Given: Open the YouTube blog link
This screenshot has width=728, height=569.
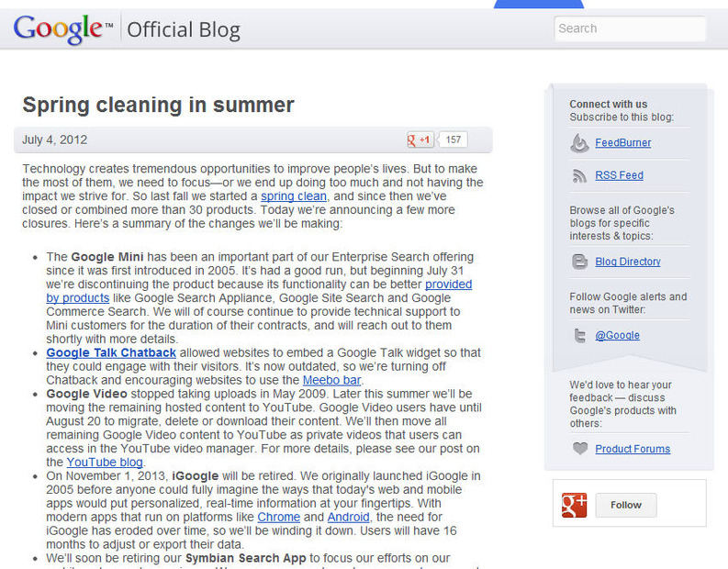Looking at the screenshot, I should coord(105,463).
